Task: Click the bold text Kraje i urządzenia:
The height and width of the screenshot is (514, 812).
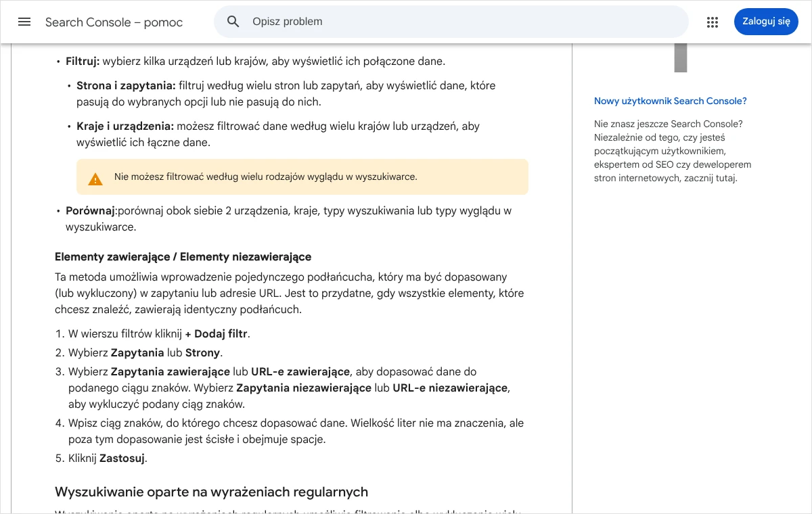Action: (x=125, y=126)
